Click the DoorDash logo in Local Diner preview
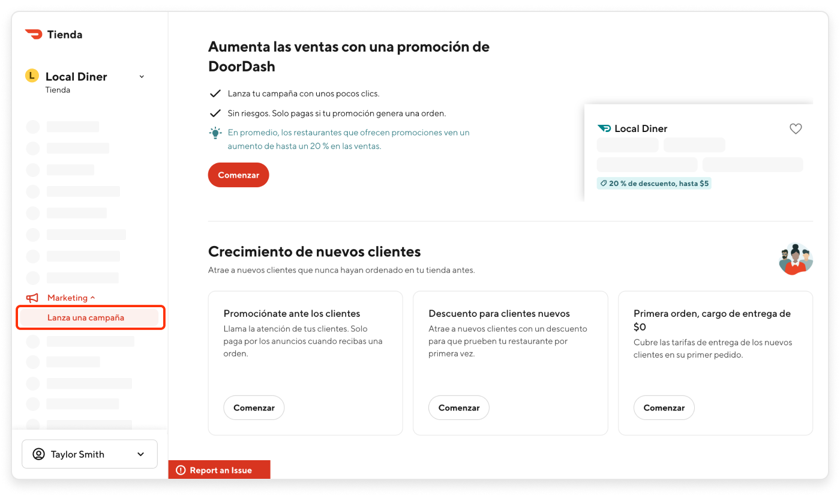840x504 pixels. [604, 128]
